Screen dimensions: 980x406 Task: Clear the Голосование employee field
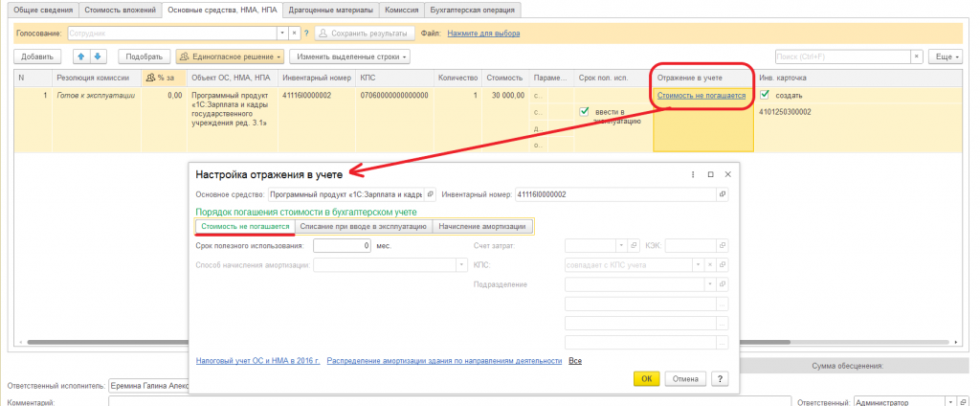pos(293,34)
